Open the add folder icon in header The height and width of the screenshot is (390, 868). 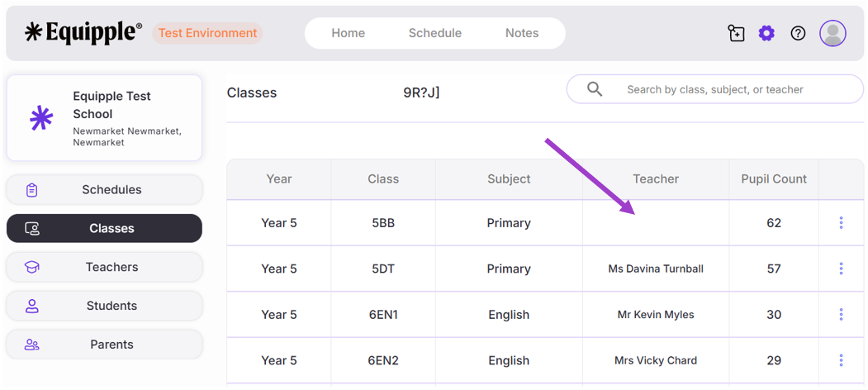[736, 33]
